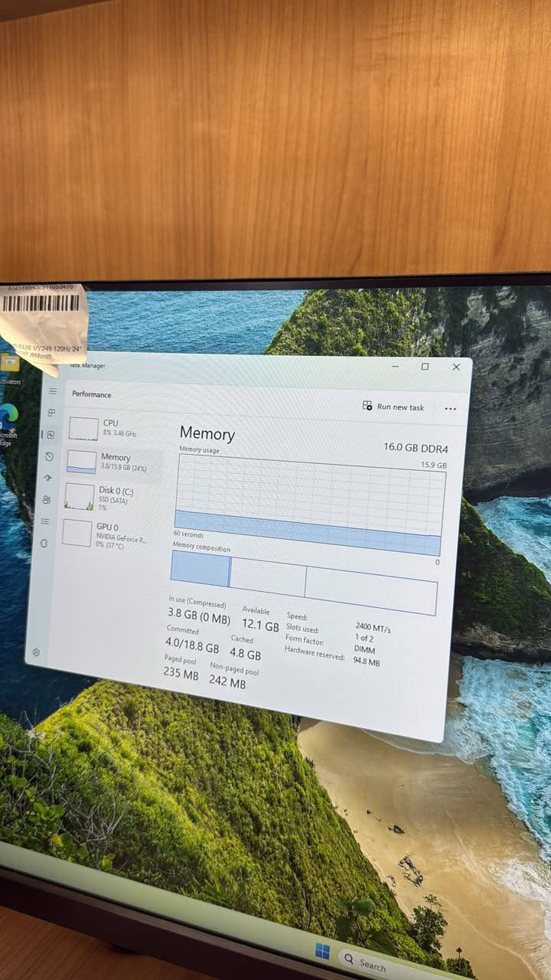Click the Memory heading text
Viewport: 551px width, 980px height.
[x=207, y=434]
